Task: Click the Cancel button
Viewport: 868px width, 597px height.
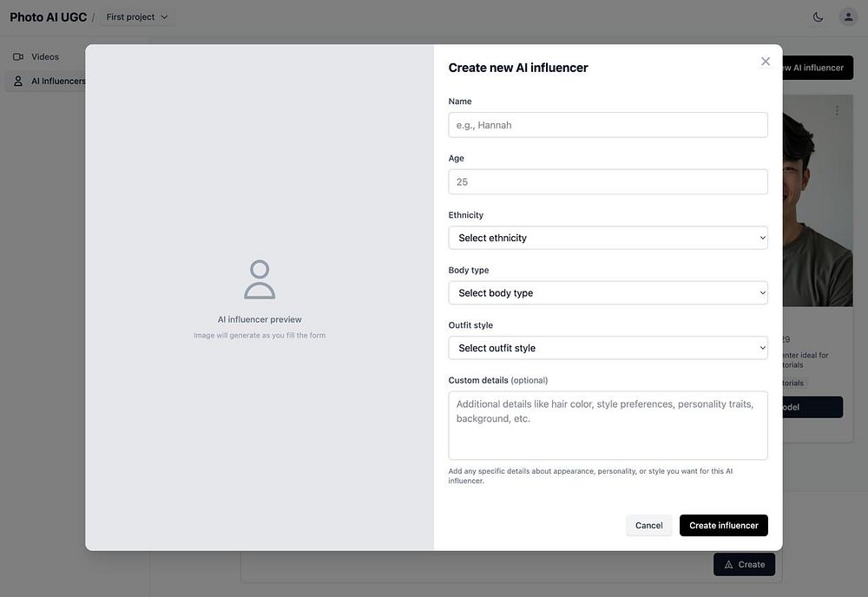Action: click(648, 526)
